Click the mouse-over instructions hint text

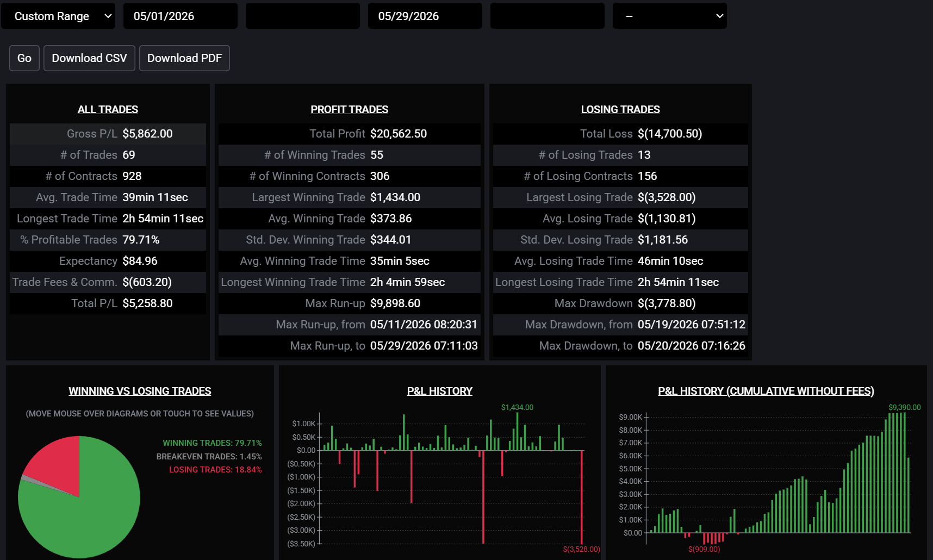click(140, 414)
